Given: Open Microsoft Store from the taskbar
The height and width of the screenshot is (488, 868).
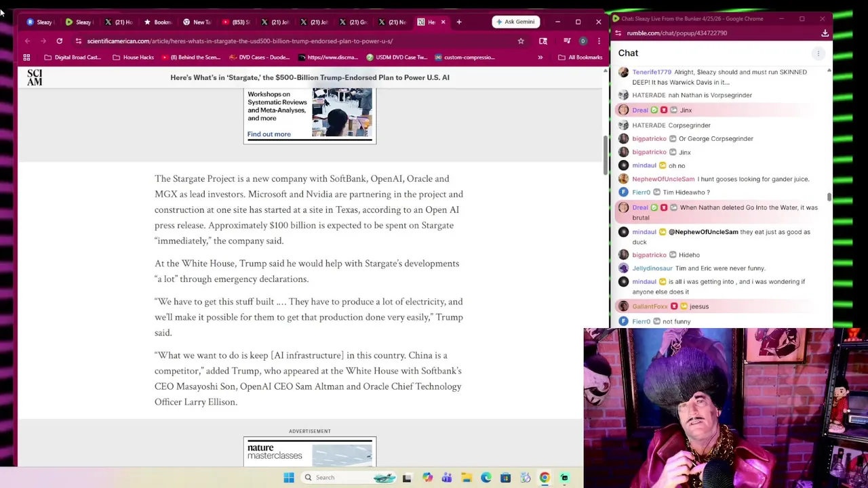Looking at the screenshot, I should 505,477.
